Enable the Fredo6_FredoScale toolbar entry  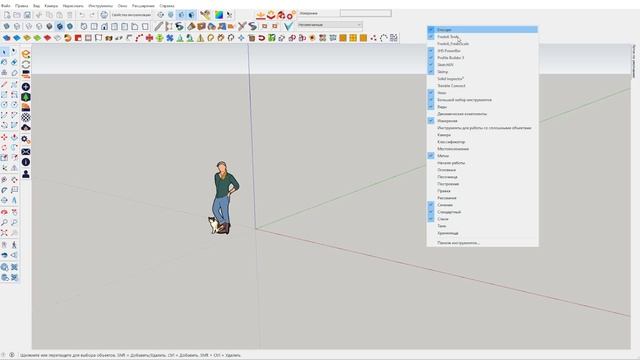click(x=482, y=44)
